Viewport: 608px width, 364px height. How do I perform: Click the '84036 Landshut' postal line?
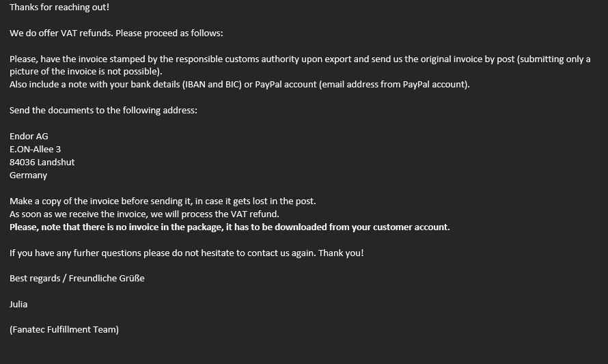pyautogui.click(x=42, y=163)
